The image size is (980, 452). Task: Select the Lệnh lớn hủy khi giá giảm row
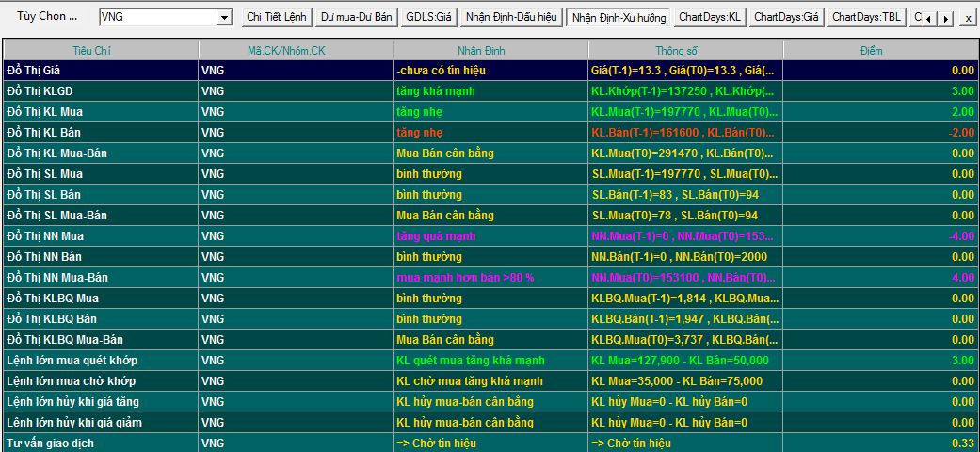490,423
